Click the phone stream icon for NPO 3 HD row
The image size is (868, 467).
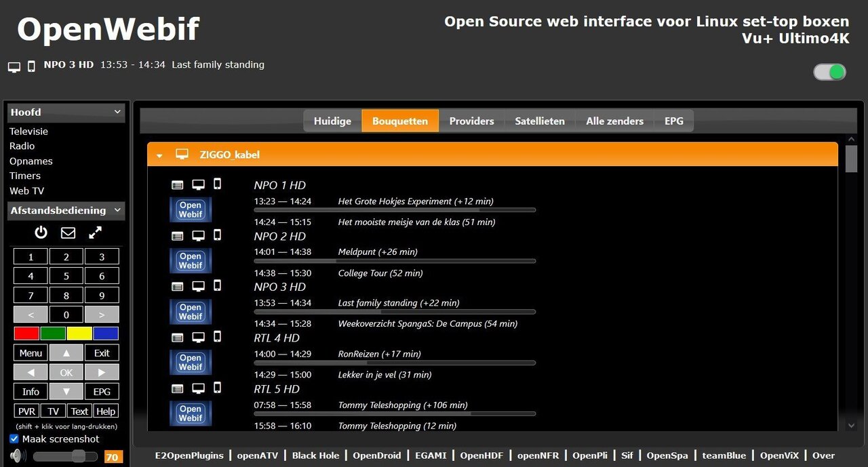pyautogui.click(x=217, y=285)
